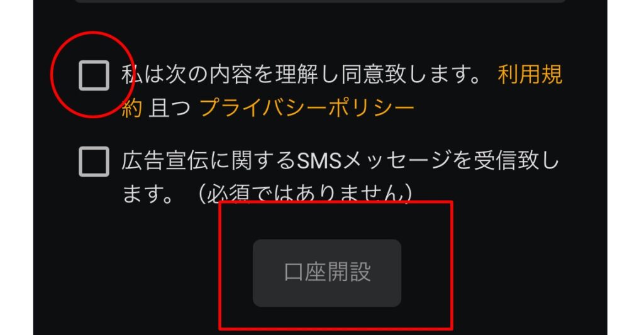Submit account opening with 口座開設
644x335 pixels.
click(x=327, y=273)
